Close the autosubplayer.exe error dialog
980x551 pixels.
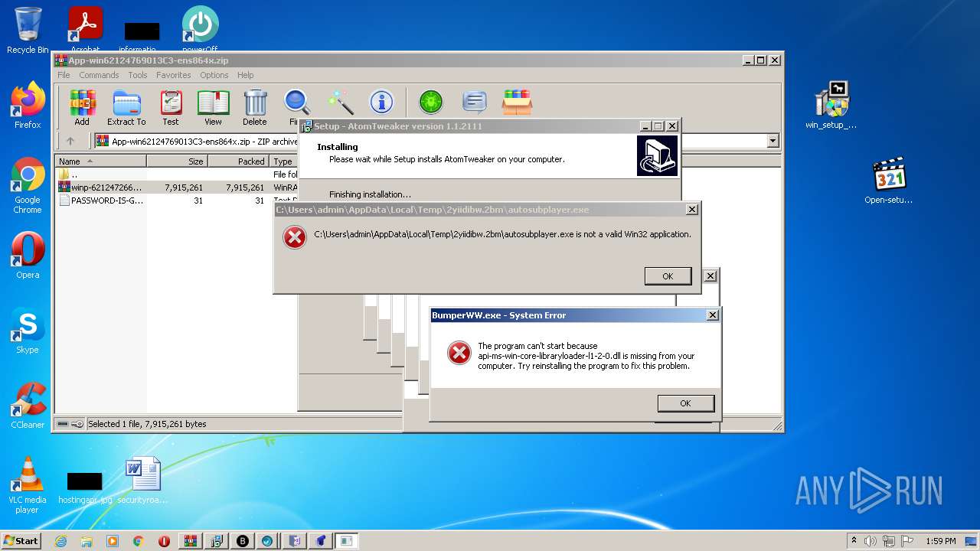pos(691,210)
